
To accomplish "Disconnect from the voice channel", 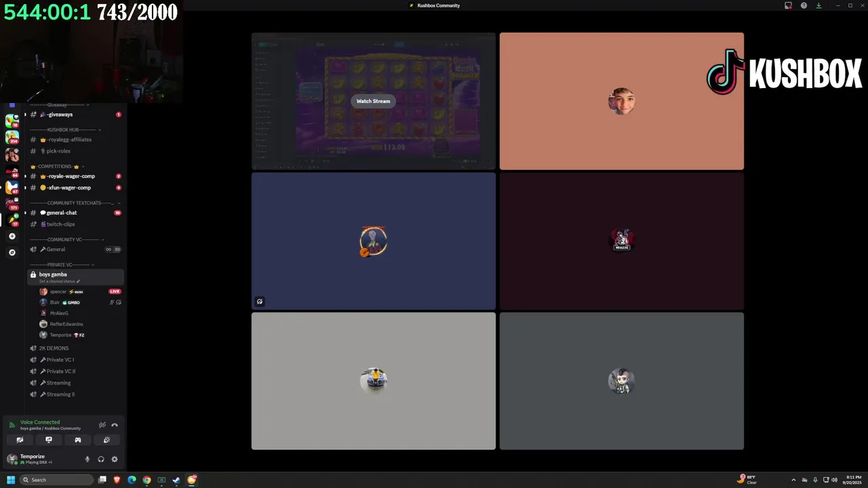I will pyautogui.click(x=115, y=425).
